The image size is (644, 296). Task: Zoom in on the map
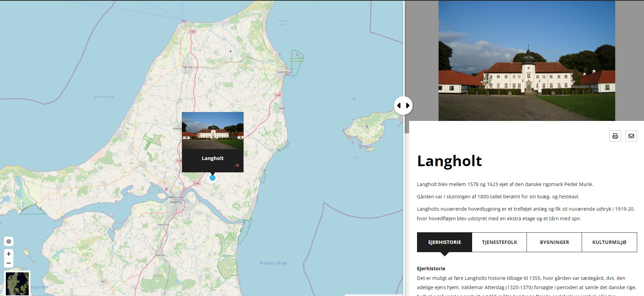pos(9,254)
